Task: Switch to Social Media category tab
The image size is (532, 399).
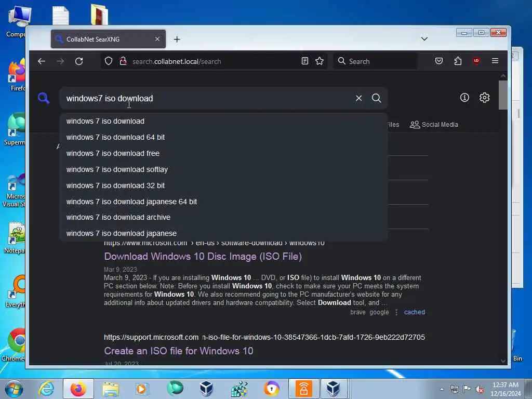Action: coord(434,125)
